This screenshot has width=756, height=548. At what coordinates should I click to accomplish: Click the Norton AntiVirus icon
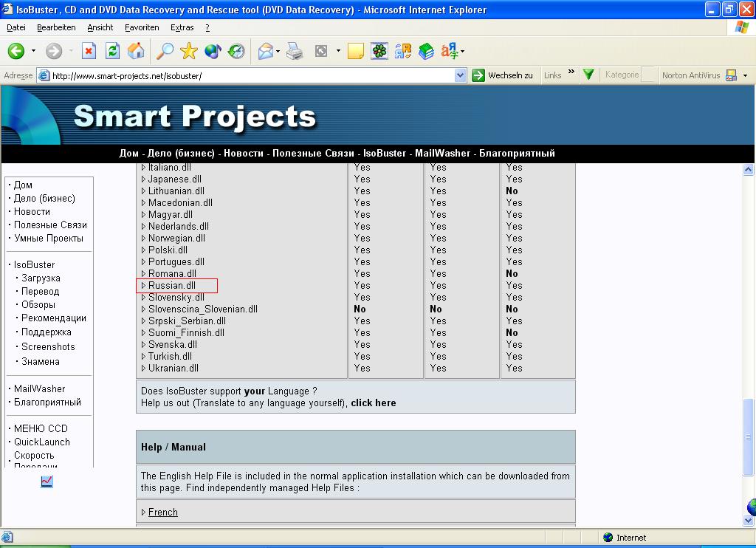732,75
